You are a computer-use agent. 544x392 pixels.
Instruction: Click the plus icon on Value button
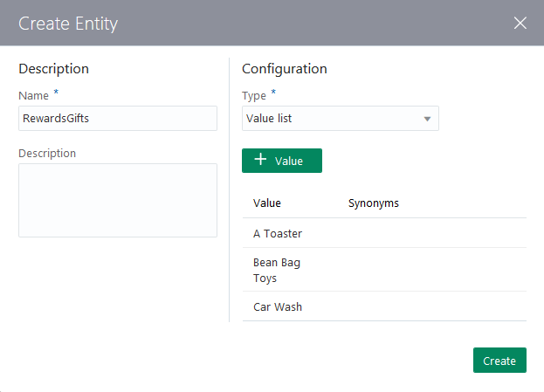260,160
